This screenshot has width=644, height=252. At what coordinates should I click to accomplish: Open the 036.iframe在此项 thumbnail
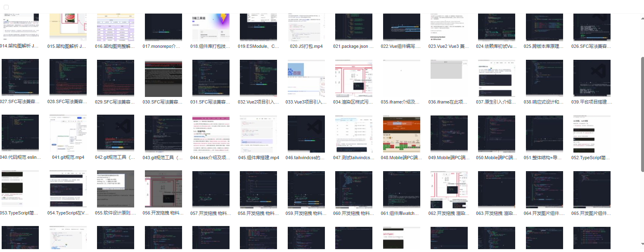coord(449,78)
